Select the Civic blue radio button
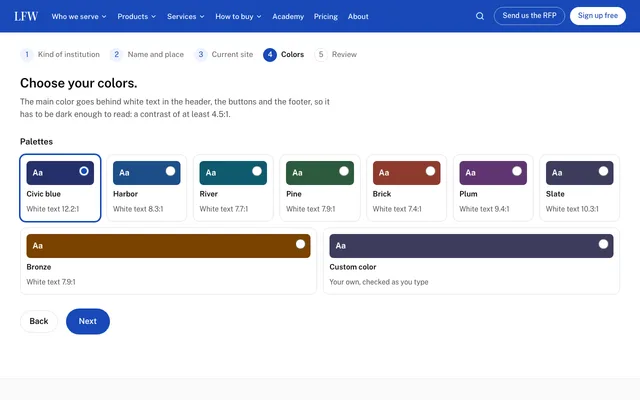 [84, 171]
